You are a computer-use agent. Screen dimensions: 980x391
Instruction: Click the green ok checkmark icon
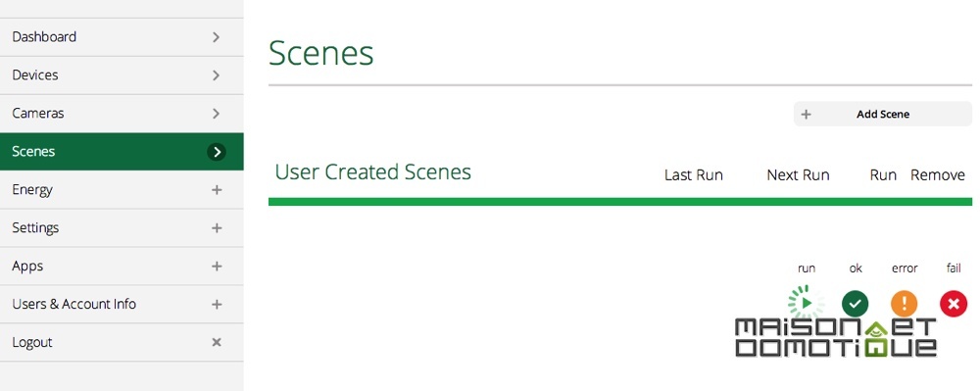855,304
